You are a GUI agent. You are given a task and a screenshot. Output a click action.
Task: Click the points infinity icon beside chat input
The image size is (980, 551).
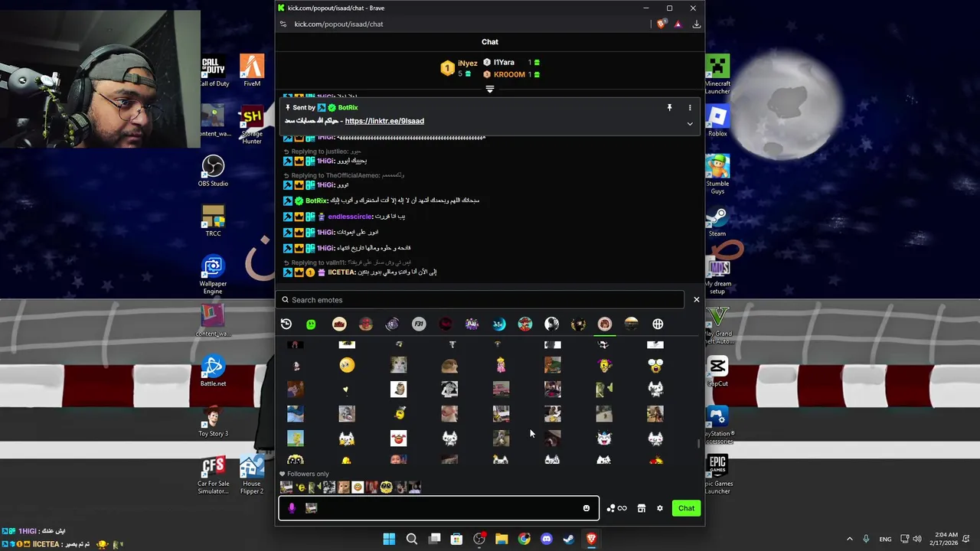point(617,508)
